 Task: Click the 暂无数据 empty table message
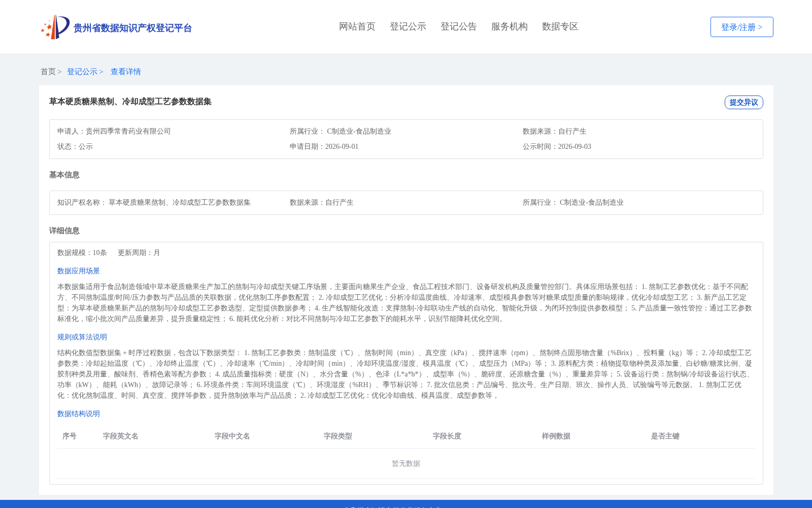pyautogui.click(x=406, y=463)
